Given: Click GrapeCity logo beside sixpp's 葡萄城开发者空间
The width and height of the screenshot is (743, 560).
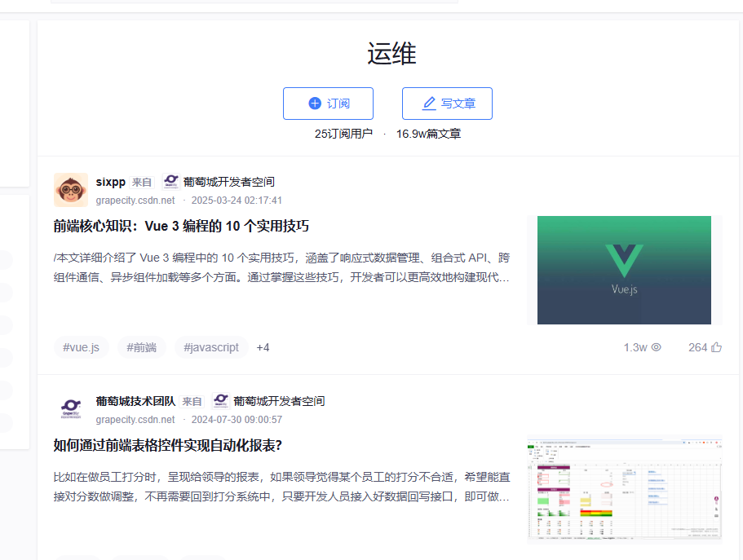Looking at the screenshot, I should (x=170, y=182).
